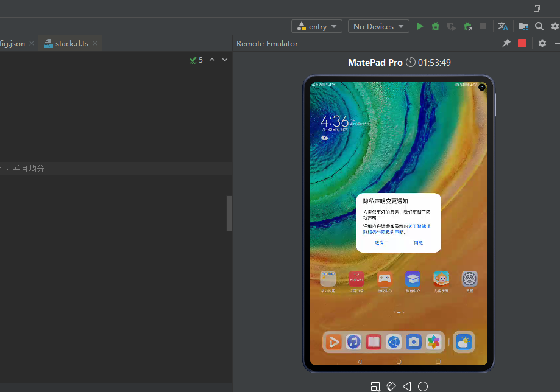Viewport: 560px width, 392px height.
Task: Click the Back triangle below the emulator
Action: [407, 387]
